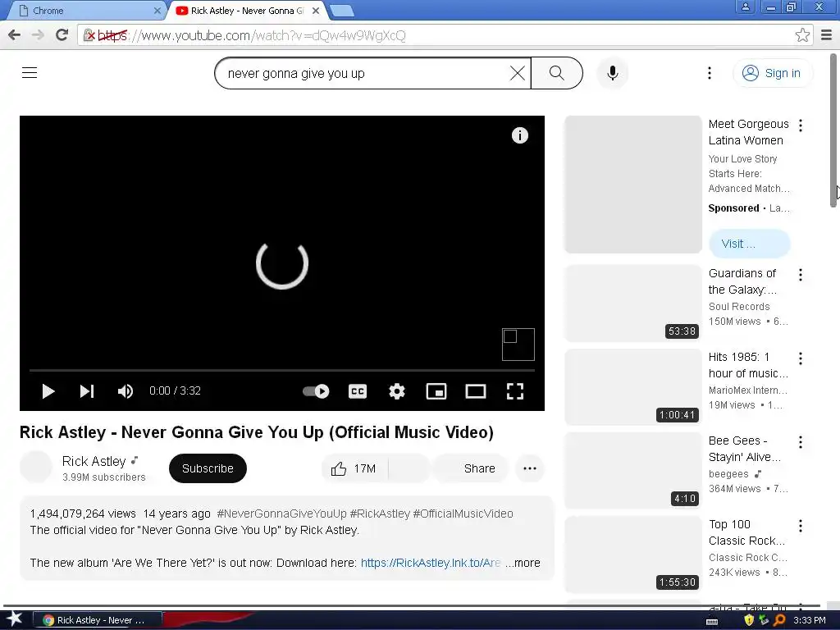Viewport: 840px width, 630px height.
Task: Start voice search with microphone
Action: click(612, 73)
